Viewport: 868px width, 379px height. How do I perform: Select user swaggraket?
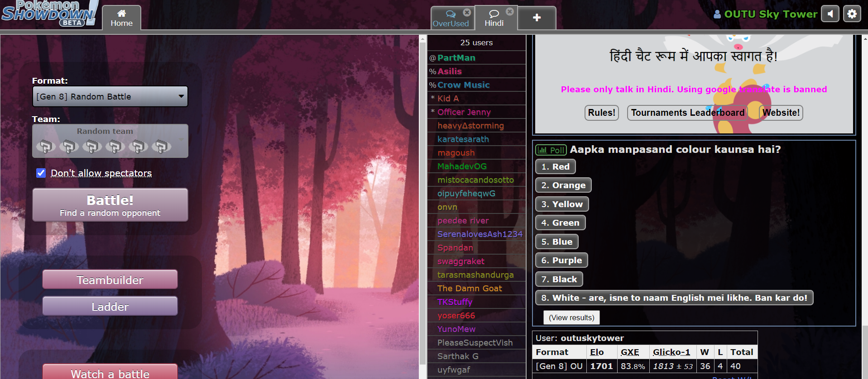(x=476, y=261)
